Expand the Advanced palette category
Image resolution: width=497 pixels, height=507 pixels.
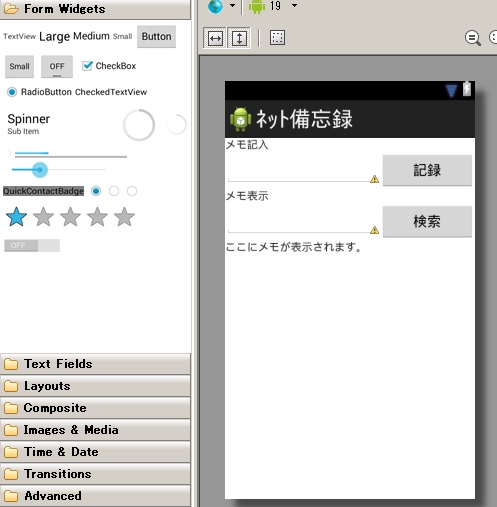coord(95,496)
